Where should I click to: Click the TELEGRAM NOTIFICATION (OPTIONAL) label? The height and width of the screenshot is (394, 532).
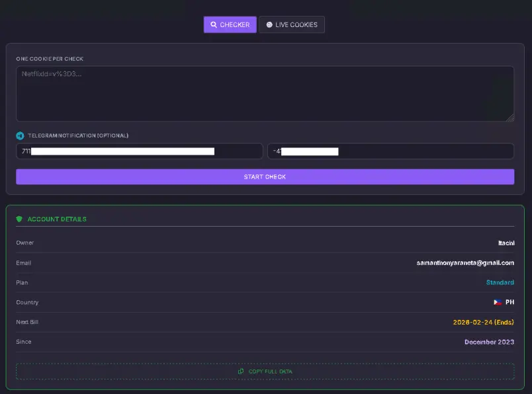point(78,136)
